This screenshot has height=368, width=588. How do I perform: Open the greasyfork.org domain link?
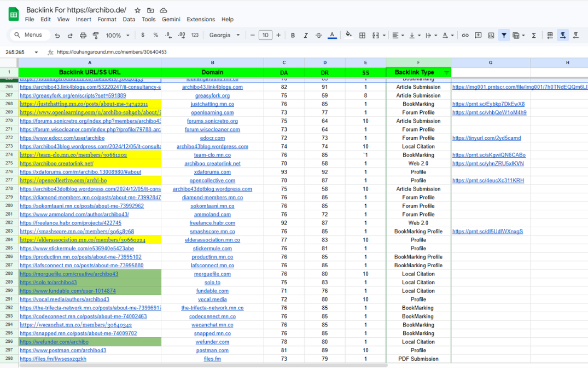click(212, 95)
